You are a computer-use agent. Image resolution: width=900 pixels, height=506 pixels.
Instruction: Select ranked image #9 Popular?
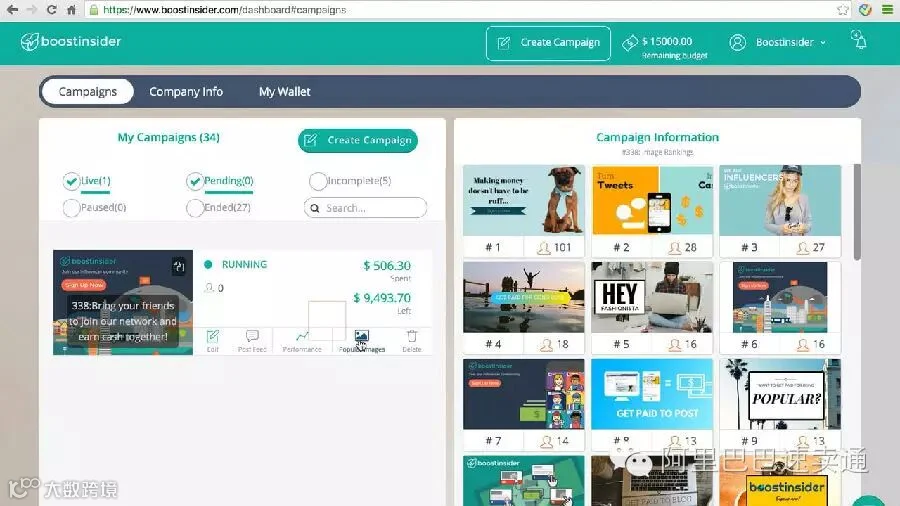point(780,394)
